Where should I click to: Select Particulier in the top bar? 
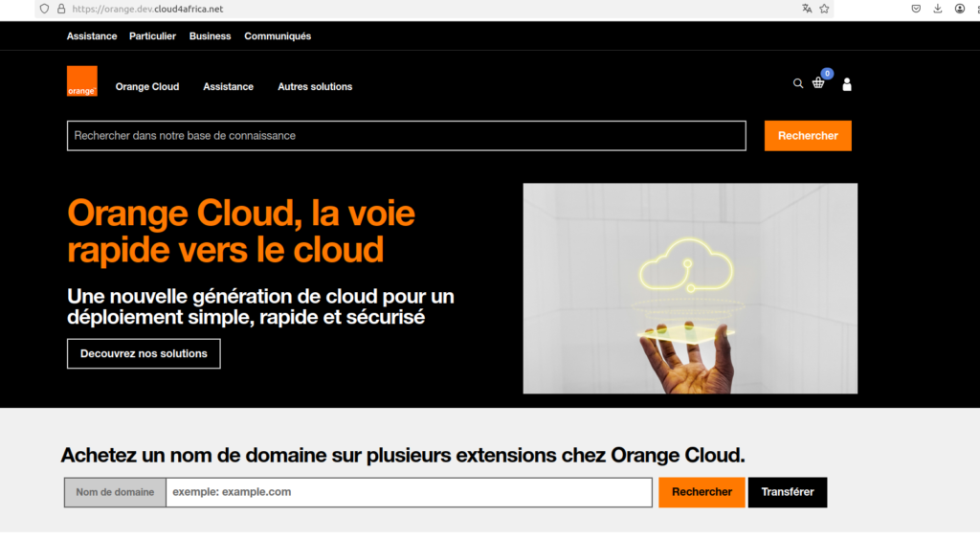click(153, 36)
